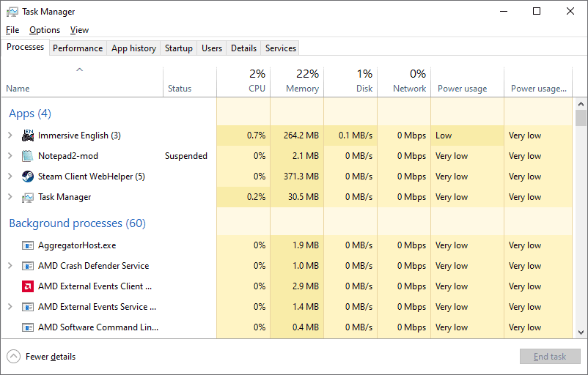
Task: Switch to the App history tab
Action: pyautogui.click(x=133, y=48)
